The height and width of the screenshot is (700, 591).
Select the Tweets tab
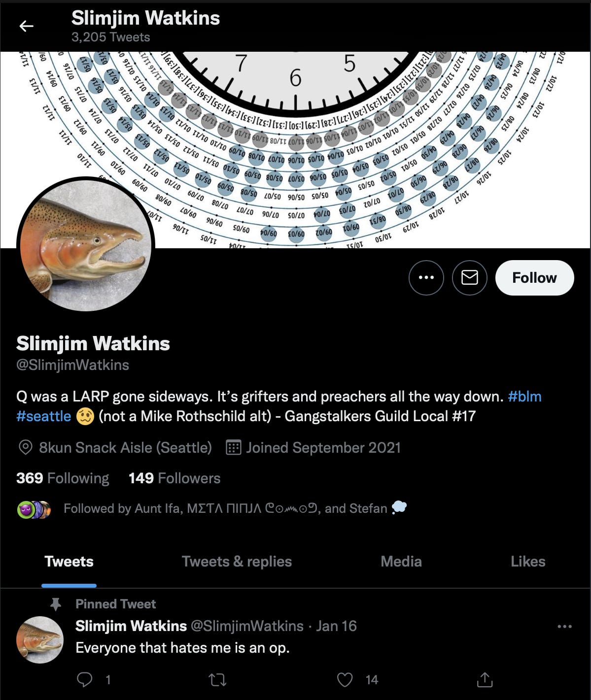[x=69, y=562]
